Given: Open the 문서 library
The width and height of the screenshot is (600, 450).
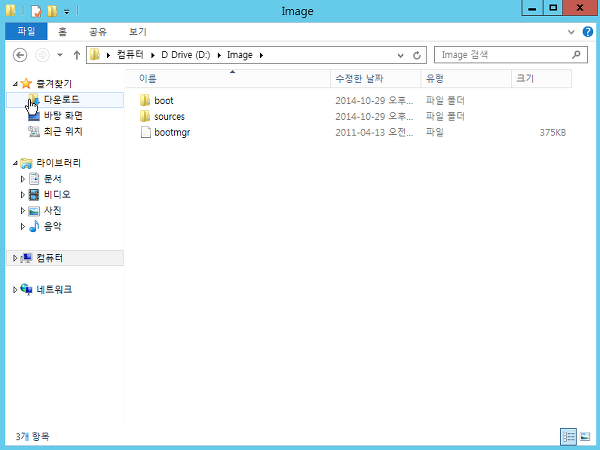Looking at the screenshot, I should click(x=52, y=179).
